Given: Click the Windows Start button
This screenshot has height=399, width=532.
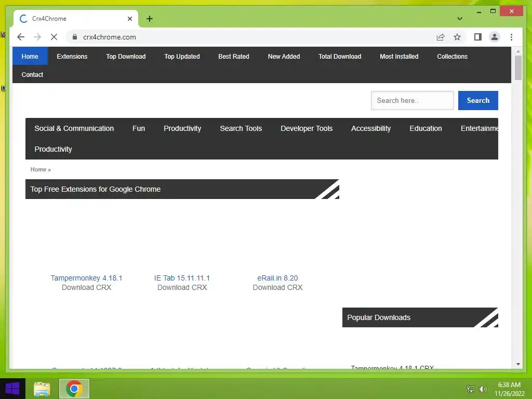Looking at the screenshot, I should coord(12,389).
